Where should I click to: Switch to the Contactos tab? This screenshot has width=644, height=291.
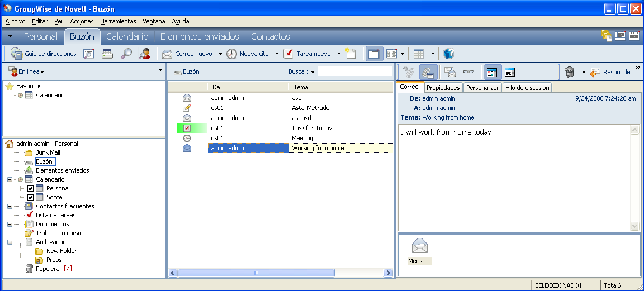[x=270, y=36]
